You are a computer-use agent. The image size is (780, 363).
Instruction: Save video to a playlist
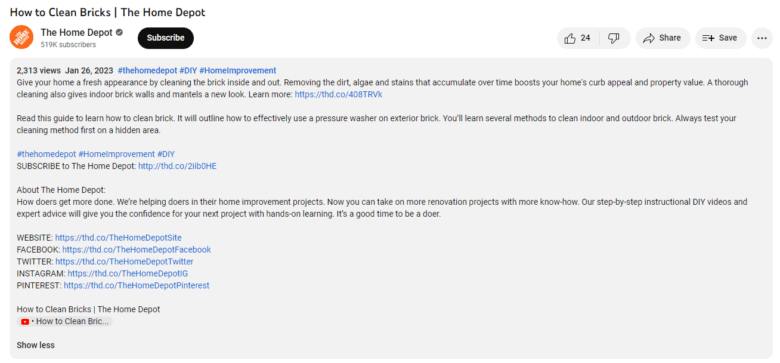pos(720,38)
